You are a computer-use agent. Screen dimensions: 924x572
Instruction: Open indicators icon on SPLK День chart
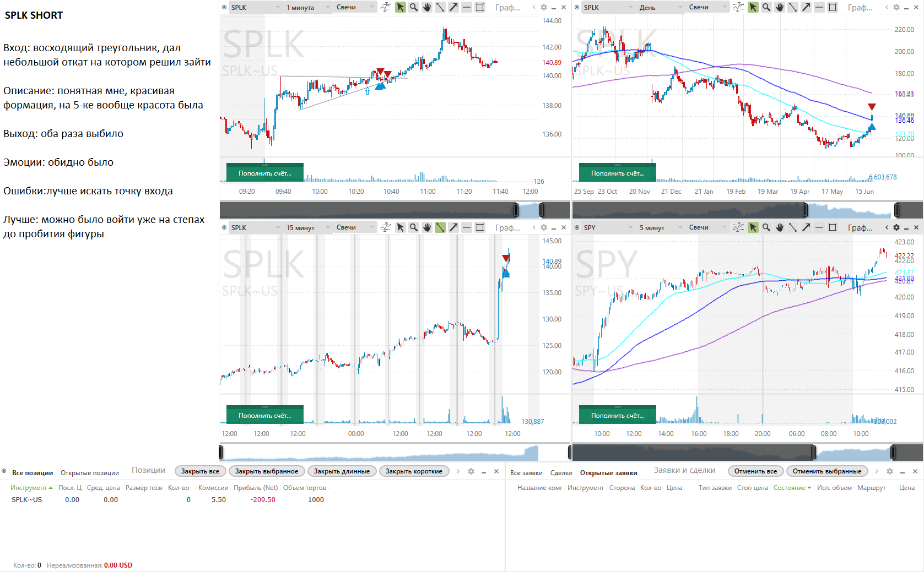[x=738, y=7]
